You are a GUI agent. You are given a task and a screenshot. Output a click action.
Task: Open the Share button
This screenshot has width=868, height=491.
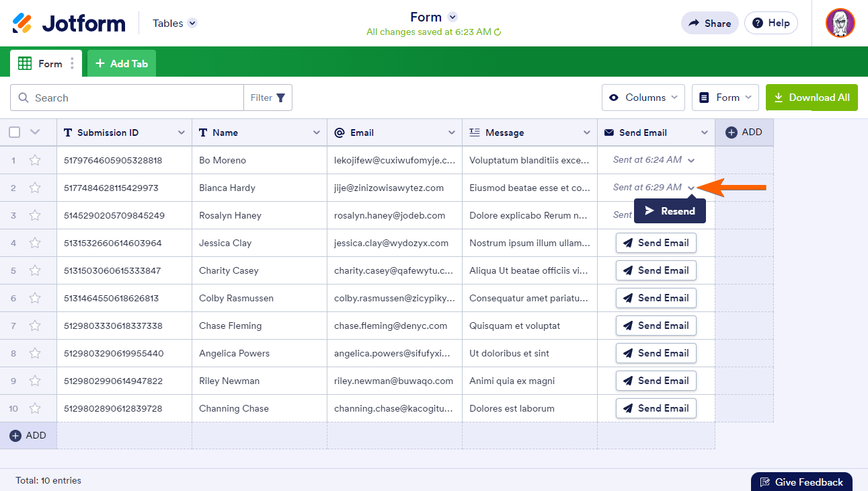[x=709, y=23]
